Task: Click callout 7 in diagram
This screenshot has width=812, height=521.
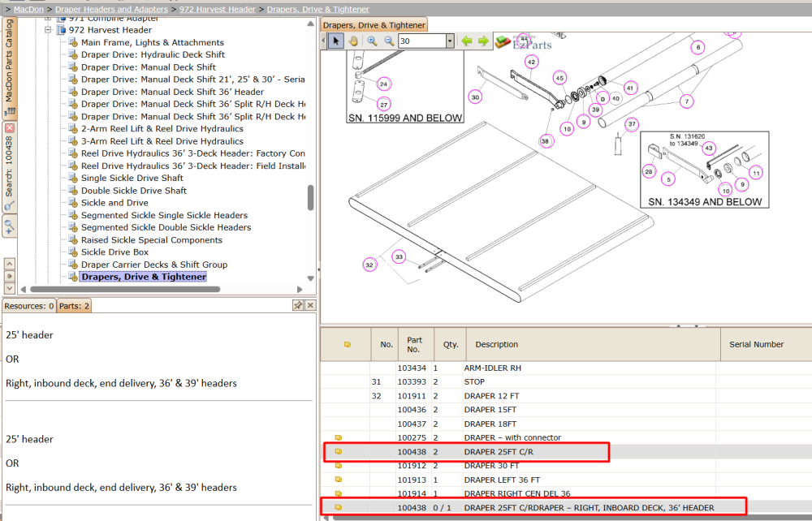Action: pyautogui.click(x=687, y=101)
